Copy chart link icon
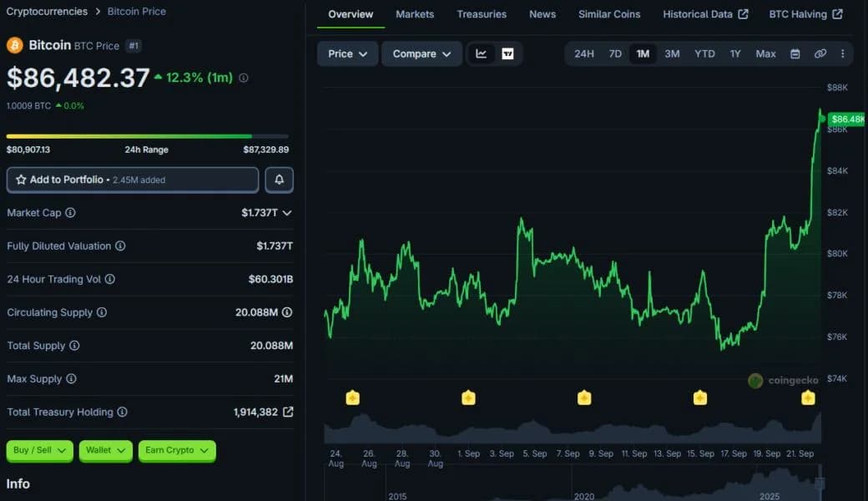868x501 pixels. (820, 53)
